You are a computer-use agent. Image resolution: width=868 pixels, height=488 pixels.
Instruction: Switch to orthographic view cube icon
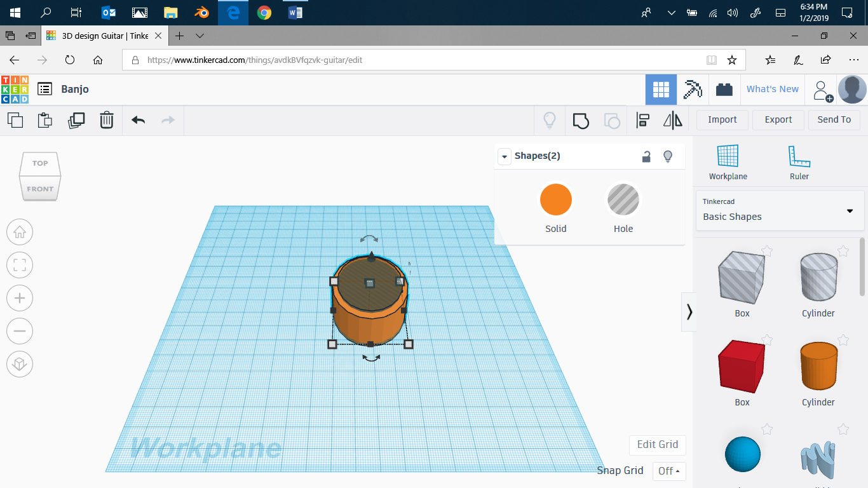(x=20, y=364)
